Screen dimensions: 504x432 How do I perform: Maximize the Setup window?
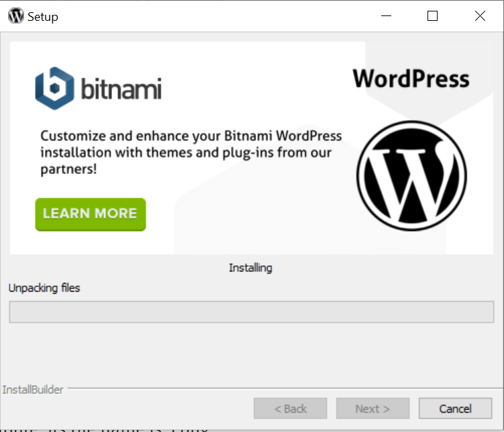click(432, 15)
